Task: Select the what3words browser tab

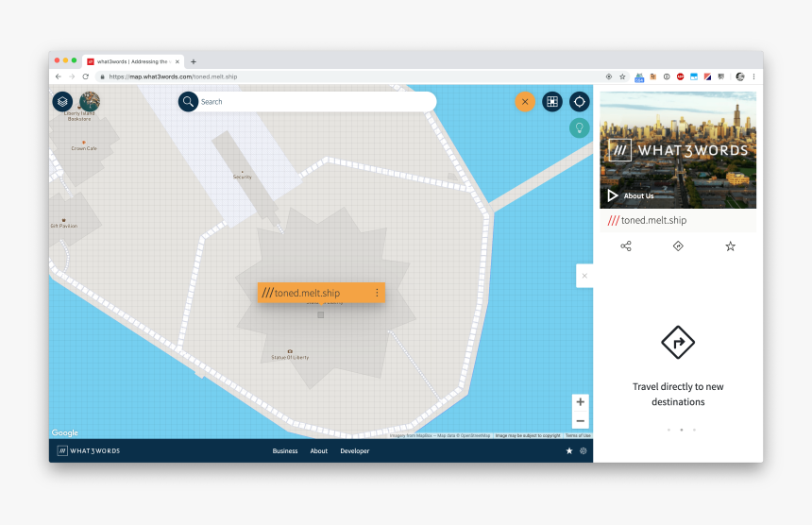Action: point(132,61)
